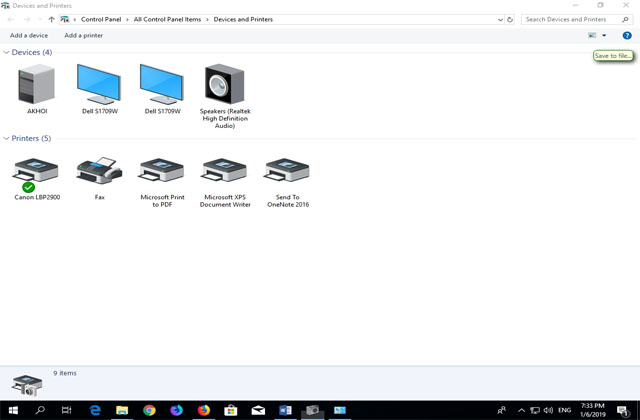The height and width of the screenshot is (420, 640).
Task: Open the Windows Start menu
Action: pyautogui.click(x=13, y=410)
